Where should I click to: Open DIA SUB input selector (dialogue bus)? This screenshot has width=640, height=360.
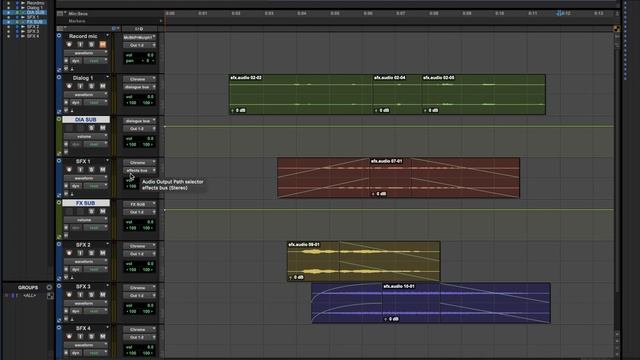(140, 121)
